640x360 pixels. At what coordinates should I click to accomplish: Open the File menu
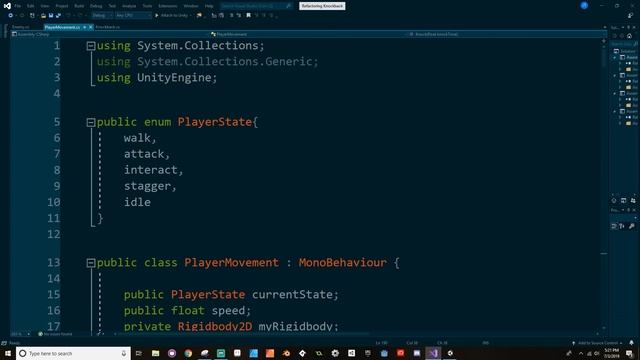(x=18, y=6)
